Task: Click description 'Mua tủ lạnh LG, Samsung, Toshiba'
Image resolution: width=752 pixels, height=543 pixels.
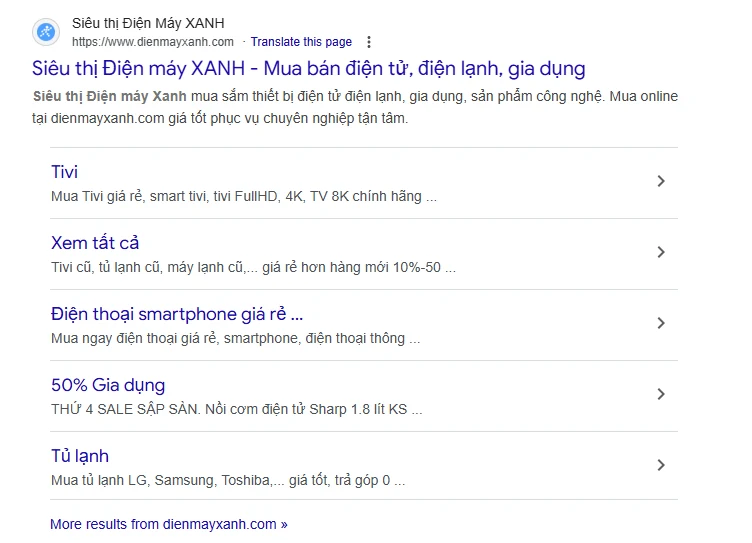Action: pyautogui.click(x=228, y=481)
